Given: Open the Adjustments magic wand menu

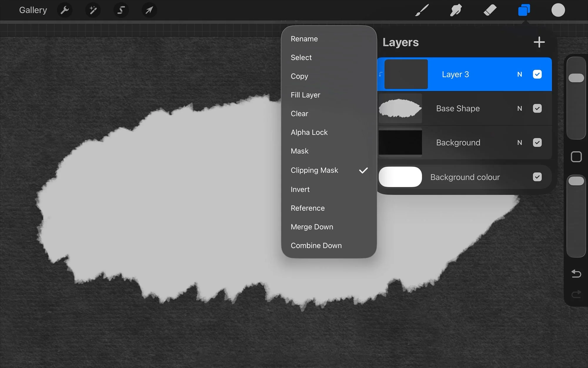Looking at the screenshot, I should [93, 10].
